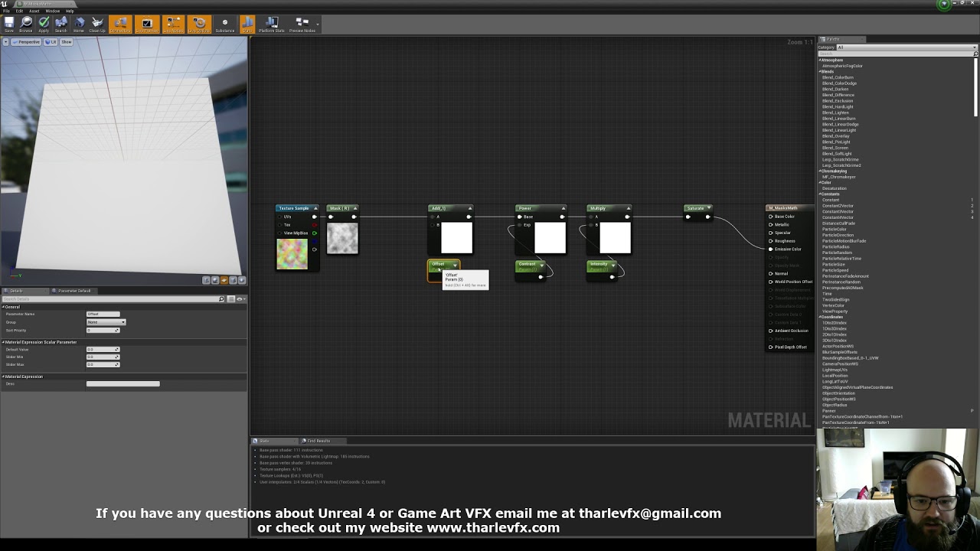This screenshot has height=551, width=980.
Task: Open the palette Category dropdown
Action: click(x=907, y=47)
